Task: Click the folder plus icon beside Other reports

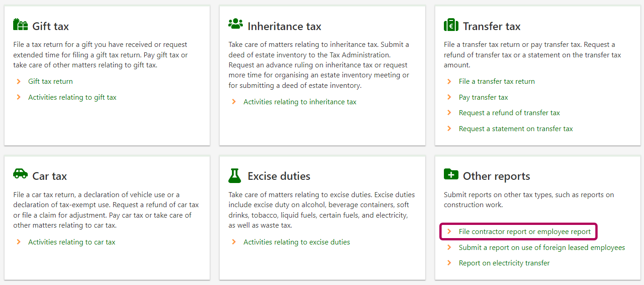Action: [451, 174]
